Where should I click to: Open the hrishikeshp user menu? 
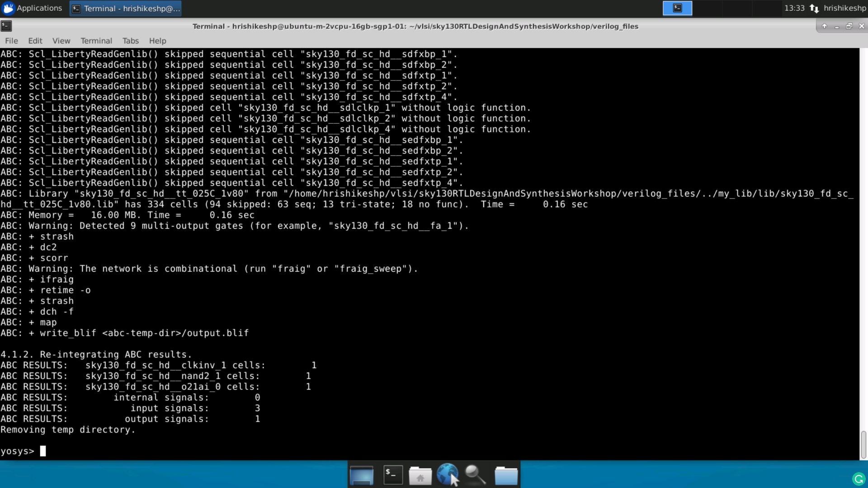pyautogui.click(x=844, y=8)
